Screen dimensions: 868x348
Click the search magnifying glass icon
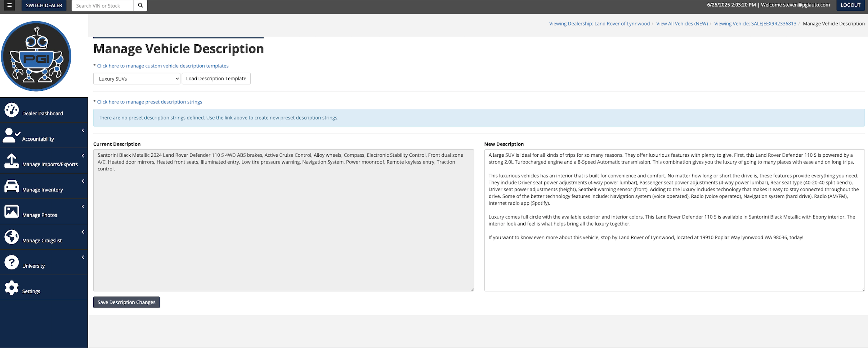pos(140,5)
